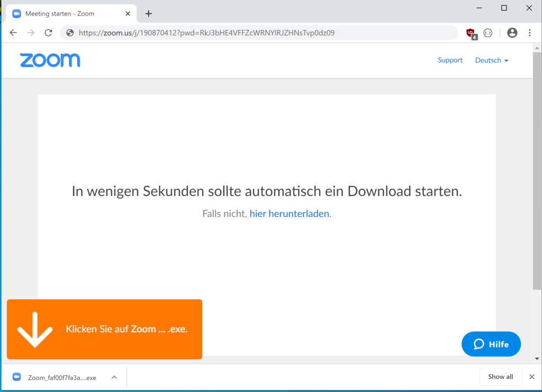View site information globe icon
The height and width of the screenshot is (392, 542).
(70, 33)
